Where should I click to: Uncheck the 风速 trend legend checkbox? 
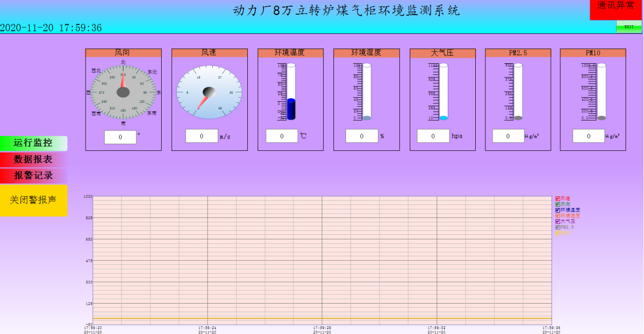click(x=558, y=198)
